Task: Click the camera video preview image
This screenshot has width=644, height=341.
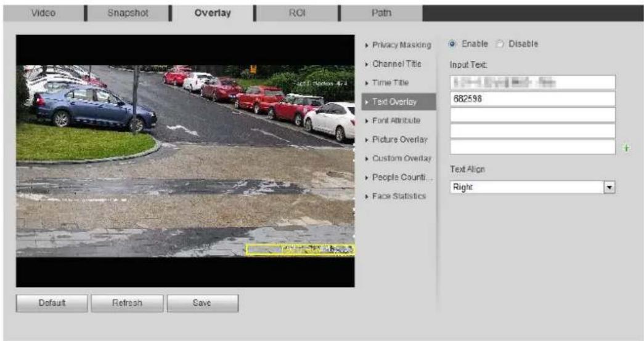Action: [185, 161]
